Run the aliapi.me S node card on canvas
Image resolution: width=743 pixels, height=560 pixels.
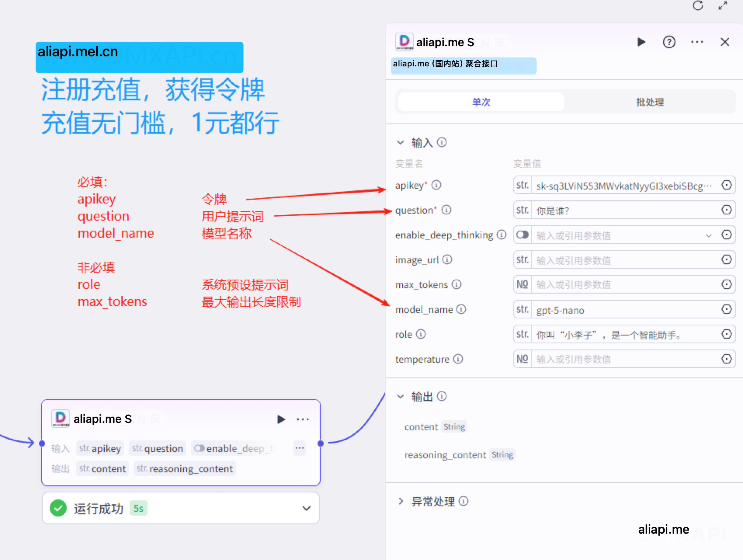pyautogui.click(x=281, y=419)
